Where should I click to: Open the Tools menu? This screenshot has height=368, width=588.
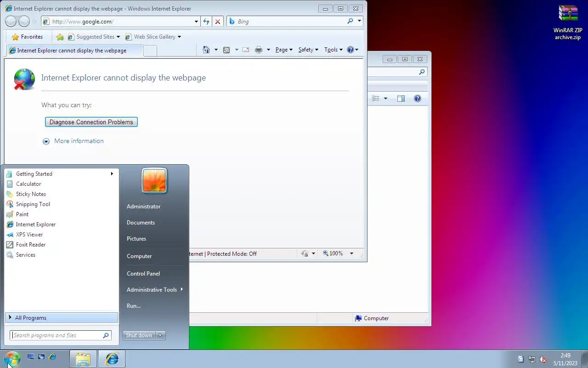pyautogui.click(x=334, y=50)
